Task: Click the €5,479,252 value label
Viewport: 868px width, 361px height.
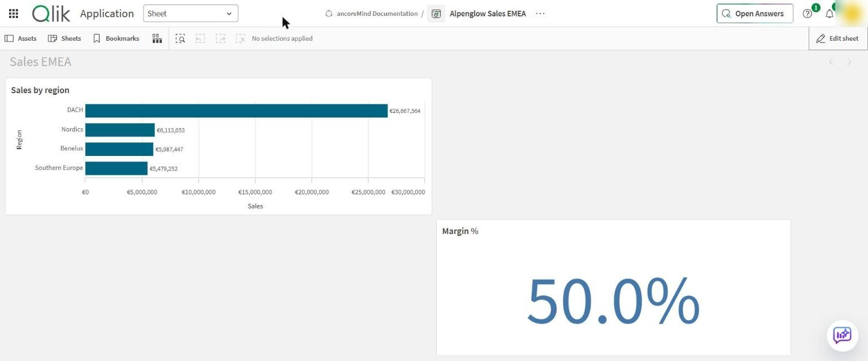Action: [x=164, y=168]
